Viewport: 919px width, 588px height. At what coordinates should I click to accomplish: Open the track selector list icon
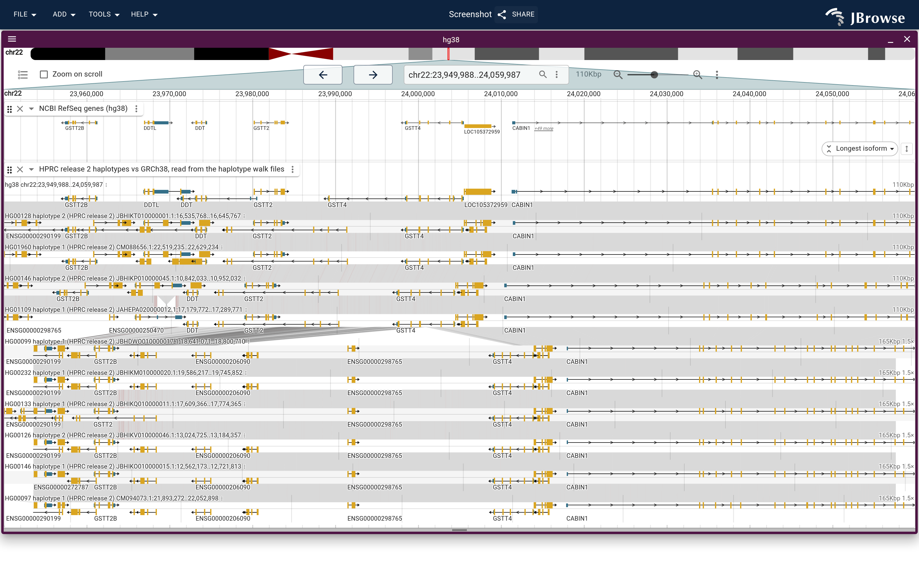click(23, 74)
